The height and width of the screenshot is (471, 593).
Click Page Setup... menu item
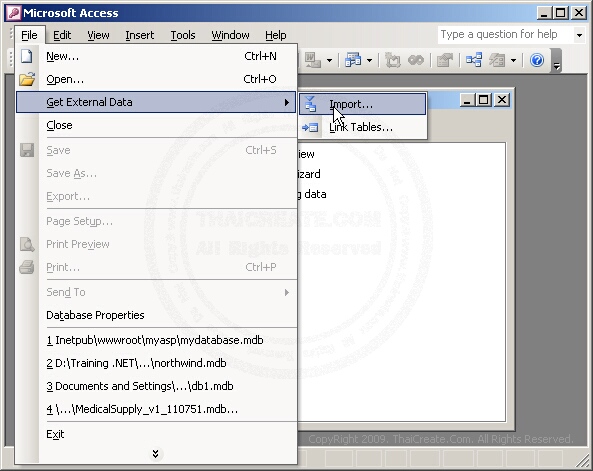pos(156,221)
